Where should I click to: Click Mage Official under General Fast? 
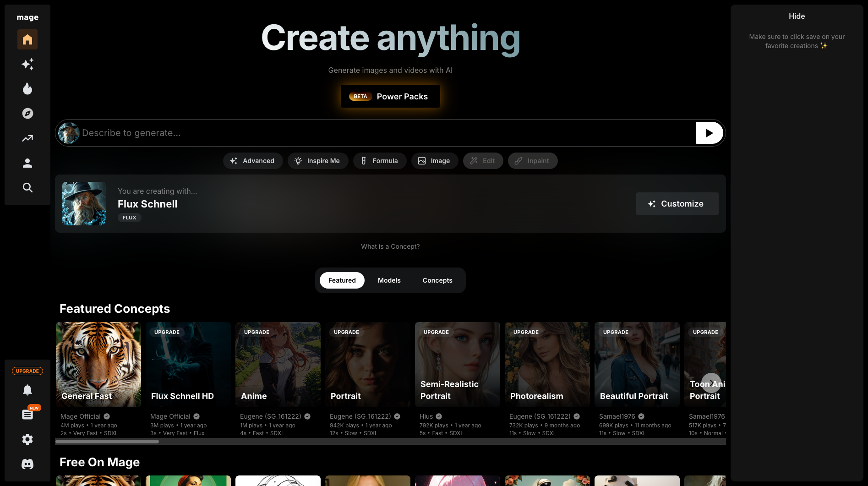pos(81,416)
